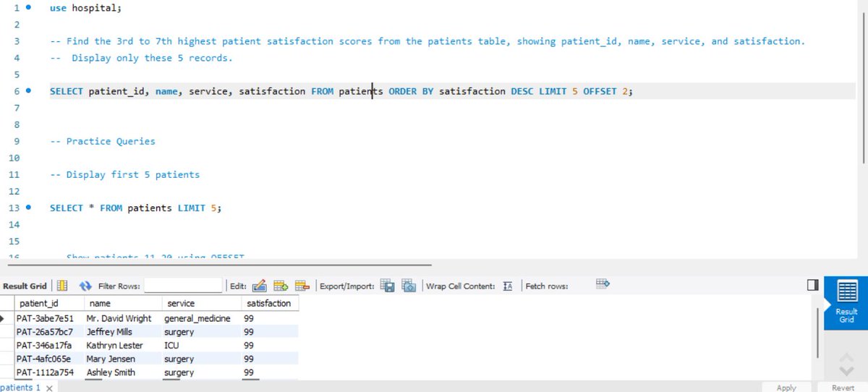Select cell PAT-26a57bc7
The height and width of the screenshot is (392, 868).
point(49,332)
